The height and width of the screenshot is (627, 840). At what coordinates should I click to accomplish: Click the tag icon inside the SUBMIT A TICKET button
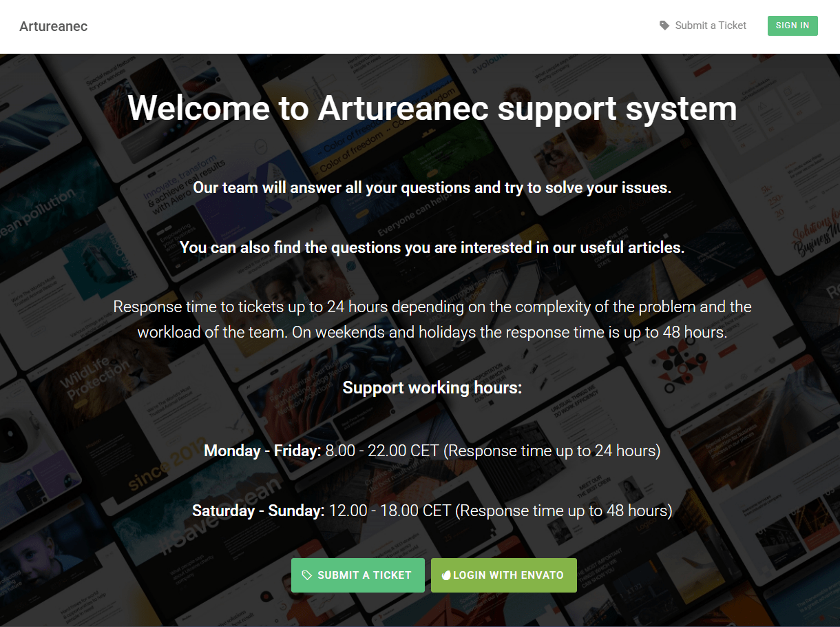[x=308, y=575]
